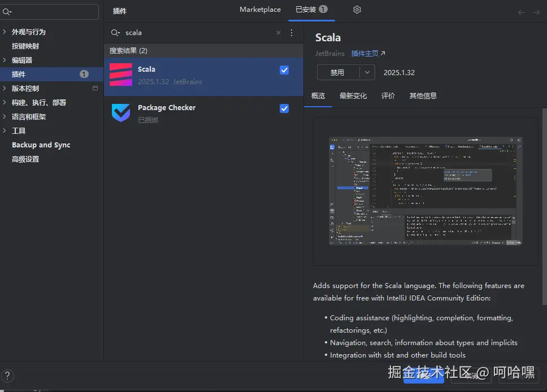547x392 pixels.
Task: Click the 禁用 button
Action: click(338, 72)
